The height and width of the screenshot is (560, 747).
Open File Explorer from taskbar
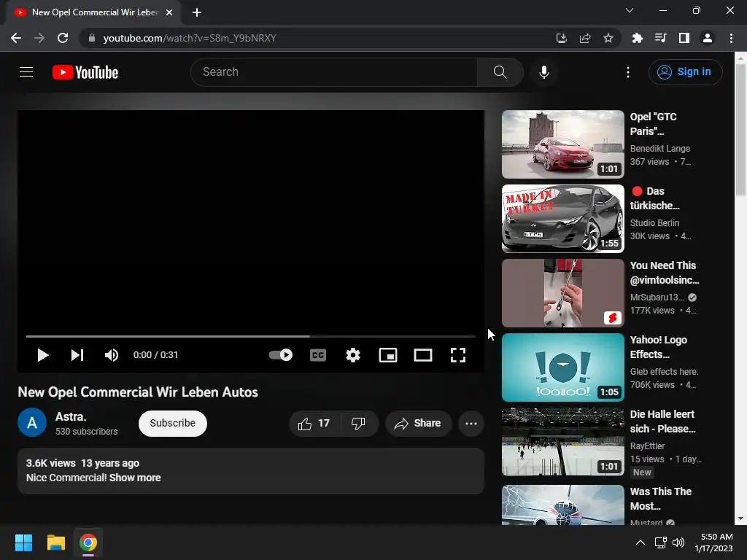[55, 542]
